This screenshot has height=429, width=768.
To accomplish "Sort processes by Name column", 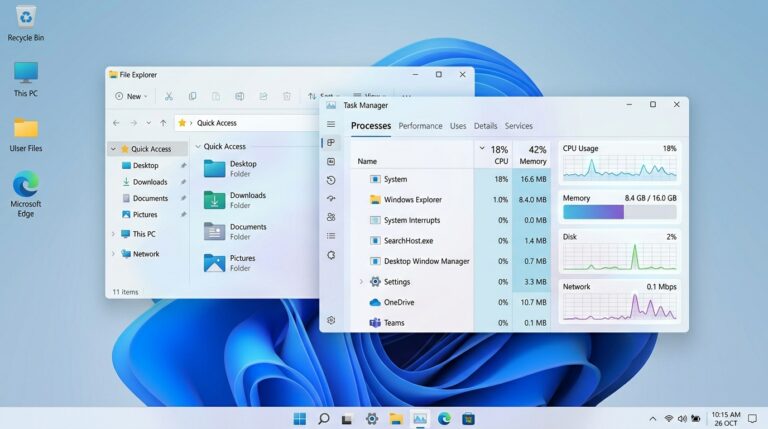I will tap(367, 161).
